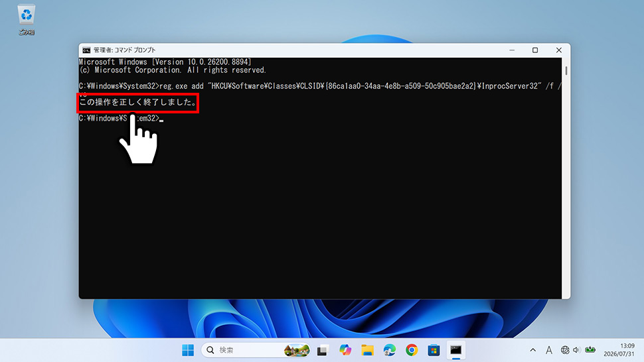Click the 'Microsoft Windows [Version 10.0.26200.8894]' line

point(165,62)
